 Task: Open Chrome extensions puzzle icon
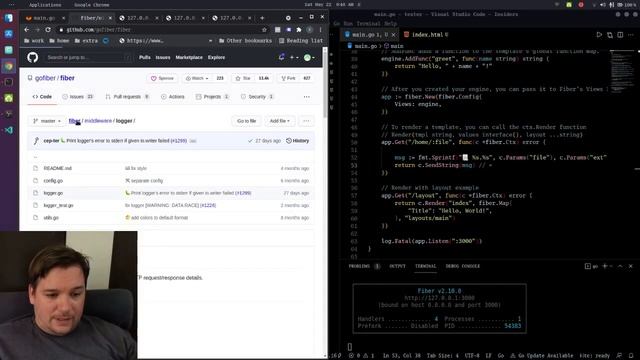[299, 30]
